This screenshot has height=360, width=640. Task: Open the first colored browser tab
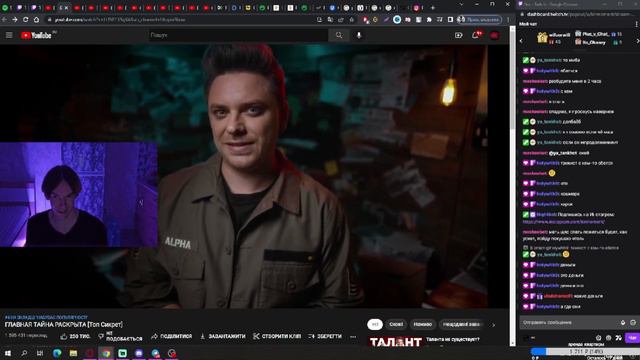(5, 7)
